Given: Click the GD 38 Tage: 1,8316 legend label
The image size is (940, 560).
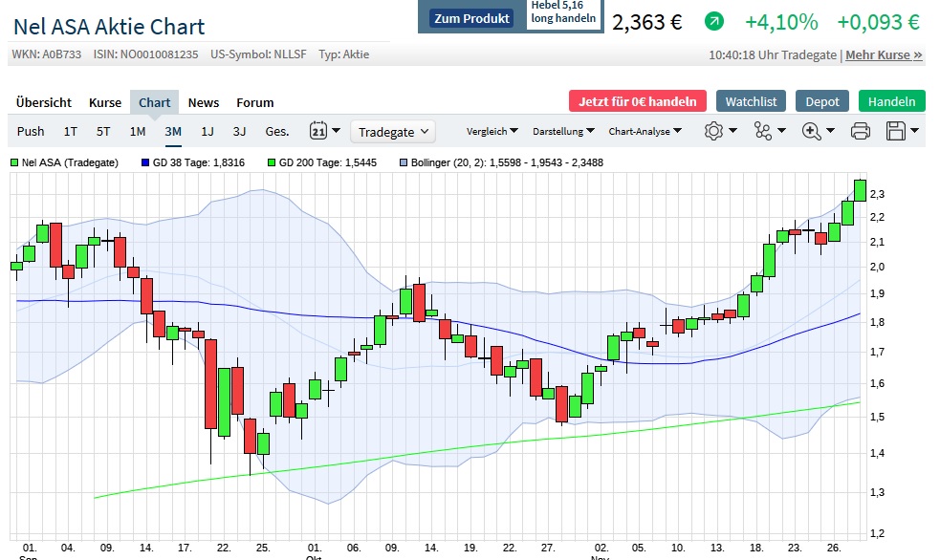Looking at the screenshot, I should (199, 162).
